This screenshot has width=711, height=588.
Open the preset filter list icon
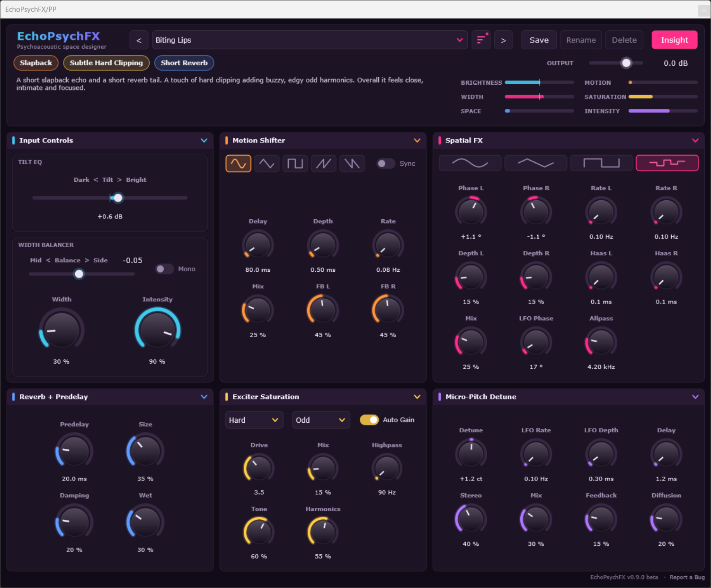[x=481, y=40]
